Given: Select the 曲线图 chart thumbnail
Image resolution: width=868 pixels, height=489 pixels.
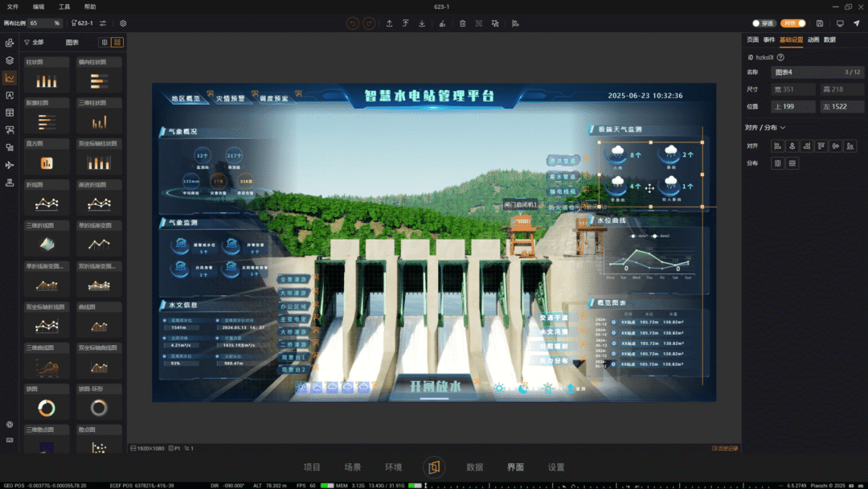Looking at the screenshot, I should (x=99, y=320).
